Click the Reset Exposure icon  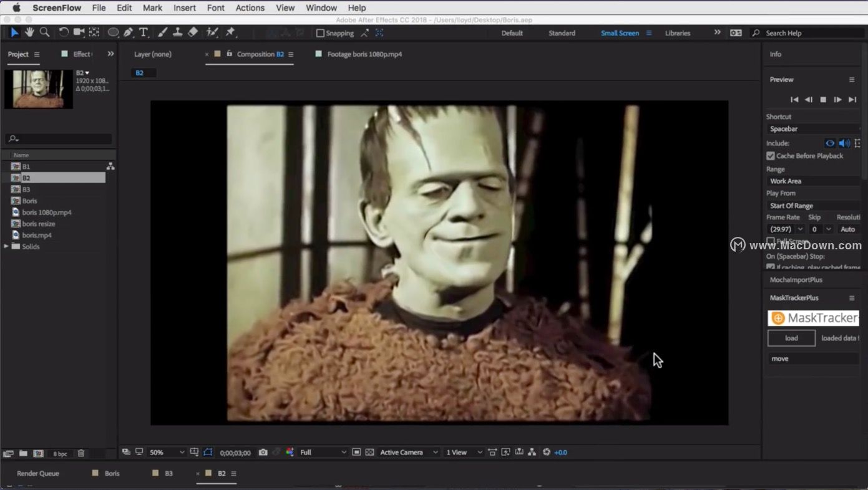click(x=547, y=452)
